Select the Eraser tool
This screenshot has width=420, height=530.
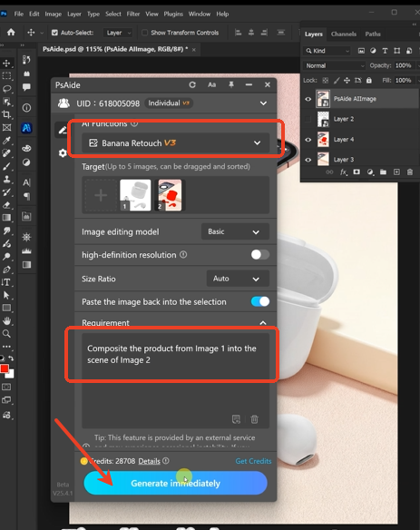tap(6, 205)
